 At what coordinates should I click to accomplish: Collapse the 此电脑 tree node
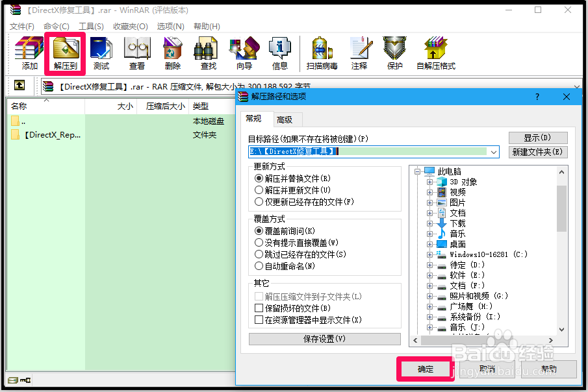pyautogui.click(x=417, y=171)
